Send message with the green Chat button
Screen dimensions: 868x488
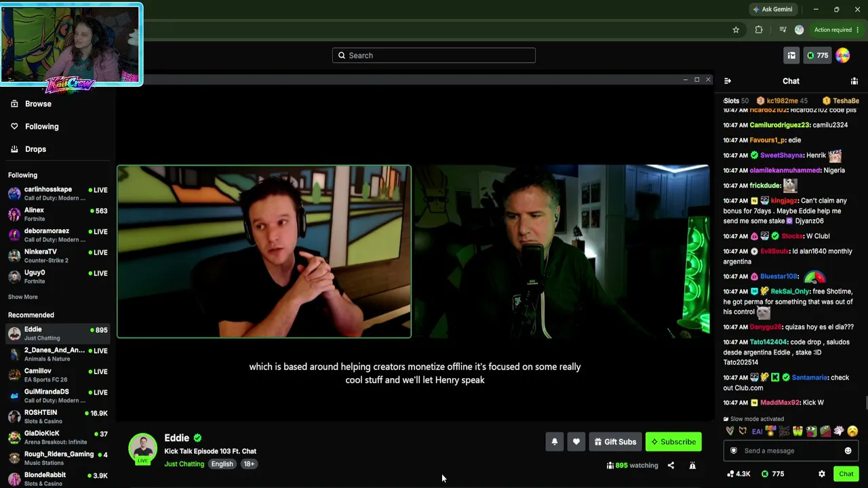tap(846, 474)
